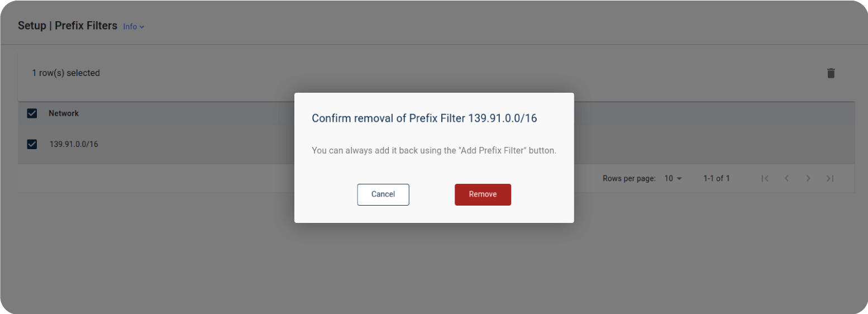Uncheck the 139.91.0.0/16 row checkbox
The height and width of the screenshot is (314, 868).
click(x=32, y=144)
